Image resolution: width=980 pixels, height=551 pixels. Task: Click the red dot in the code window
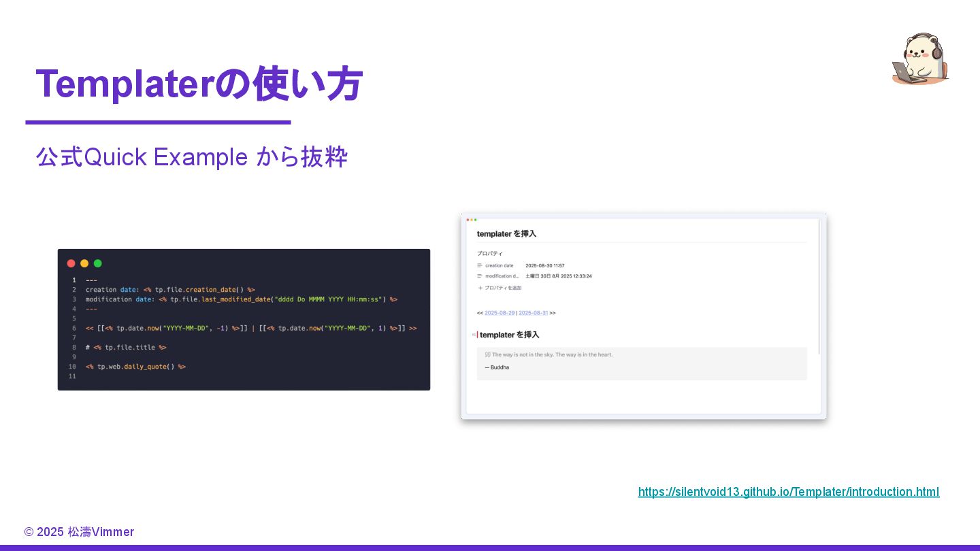coord(71,263)
